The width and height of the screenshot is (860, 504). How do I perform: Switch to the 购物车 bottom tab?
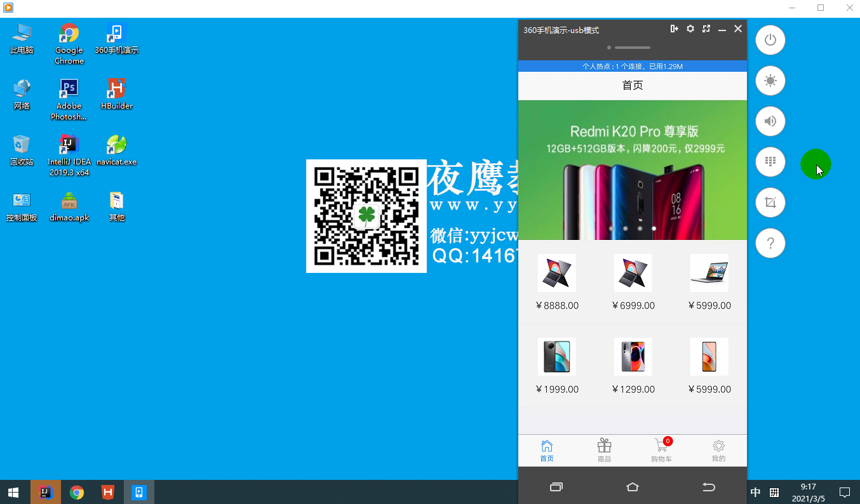(661, 451)
